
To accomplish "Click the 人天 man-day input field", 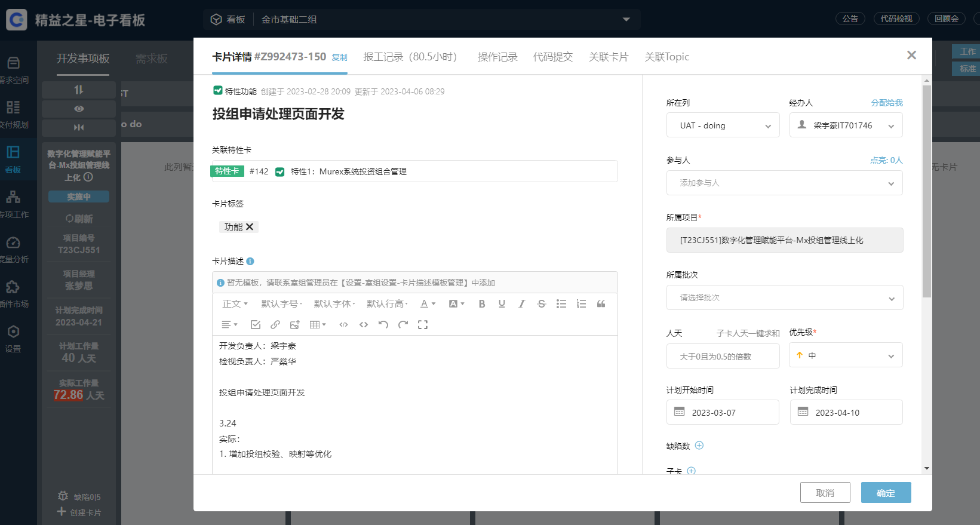I will 723,357.
